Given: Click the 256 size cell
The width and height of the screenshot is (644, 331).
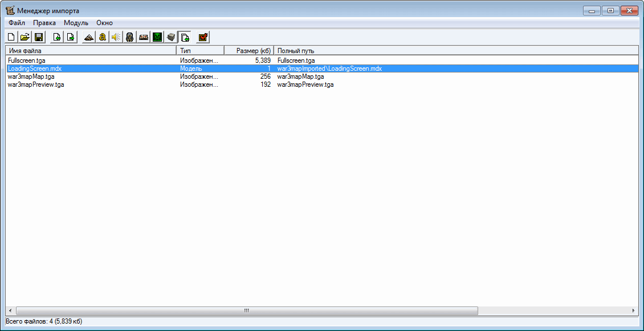Looking at the screenshot, I should 266,76.
